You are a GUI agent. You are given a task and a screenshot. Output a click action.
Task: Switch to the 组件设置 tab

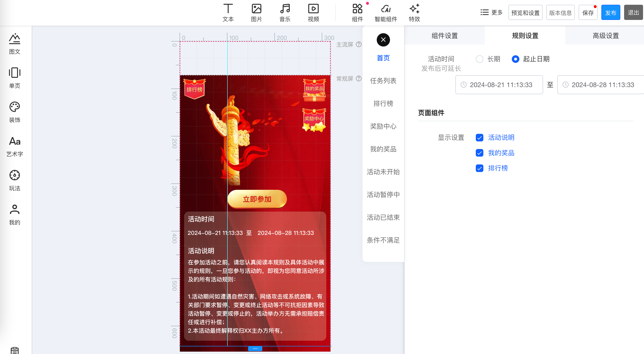point(444,36)
